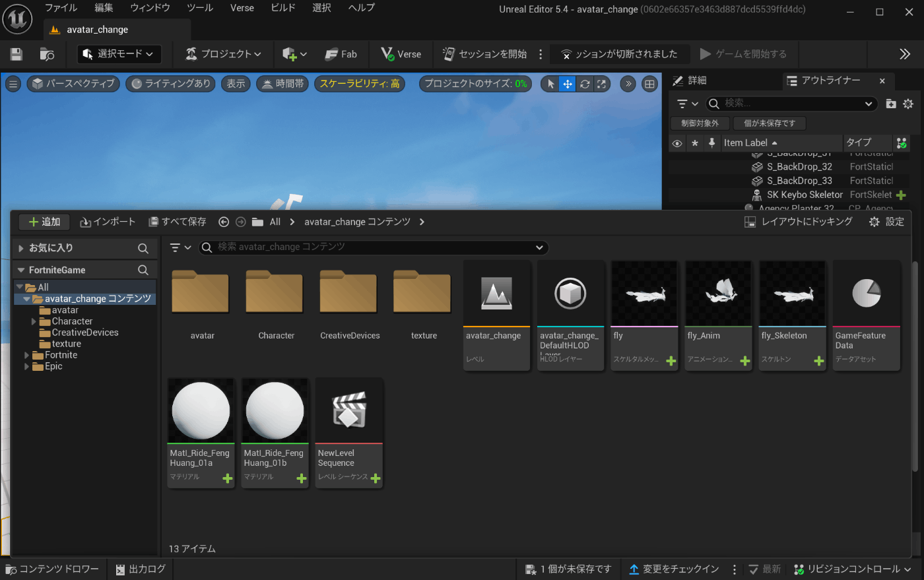Activate the scale gizmo tool
The height and width of the screenshot is (580, 924).
(601, 84)
